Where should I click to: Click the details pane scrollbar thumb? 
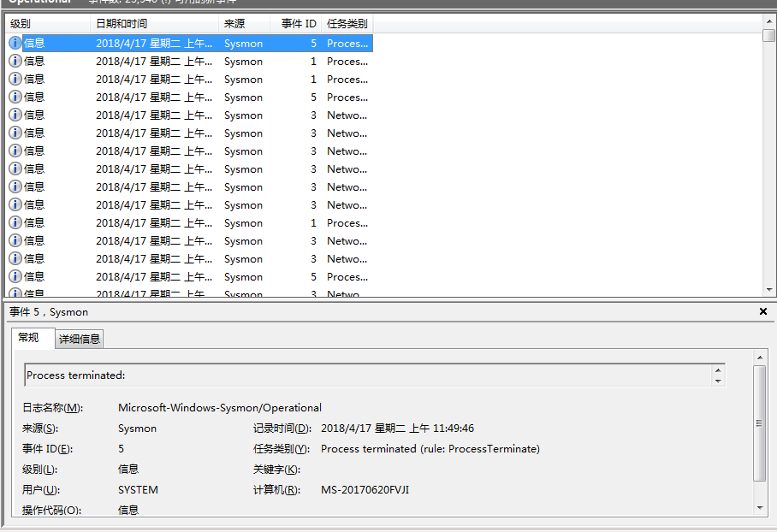(x=760, y=423)
